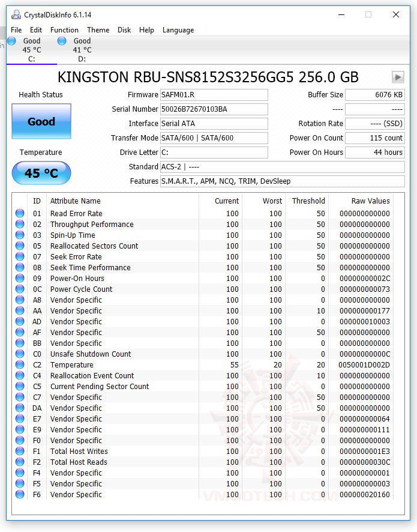
Task: Click the Transfer Mode SATA/600 field
Action: (214, 138)
